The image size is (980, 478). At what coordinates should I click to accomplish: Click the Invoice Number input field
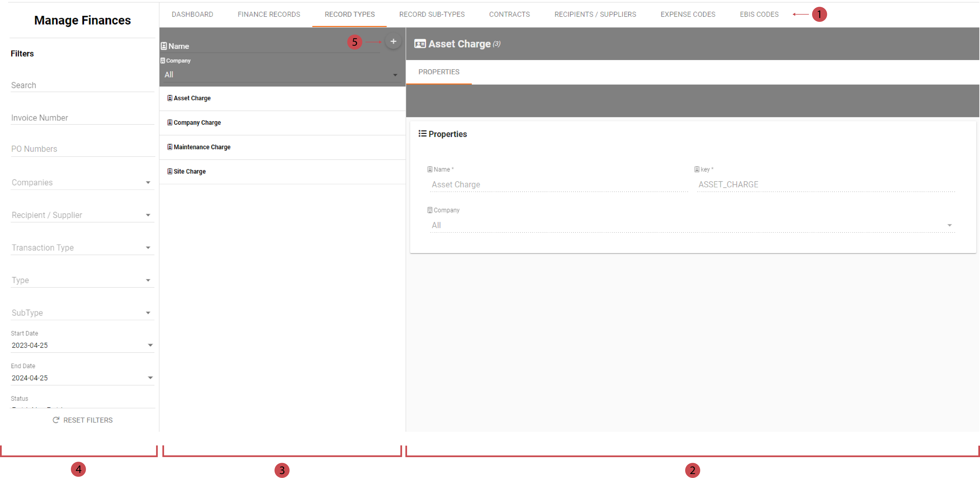coord(82,118)
